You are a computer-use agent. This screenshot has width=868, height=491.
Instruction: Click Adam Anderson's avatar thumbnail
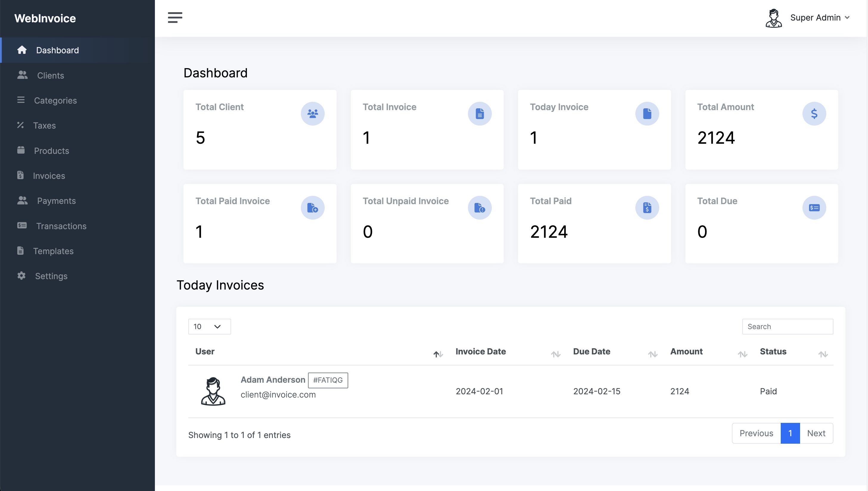pyautogui.click(x=213, y=391)
